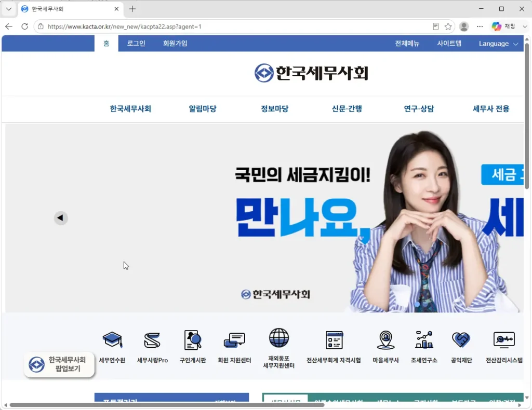Click the 한국세무사회 팝업보기 button
The width and height of the screenshot is (532, 410).
pyautogui.click(x=59, y=365)
